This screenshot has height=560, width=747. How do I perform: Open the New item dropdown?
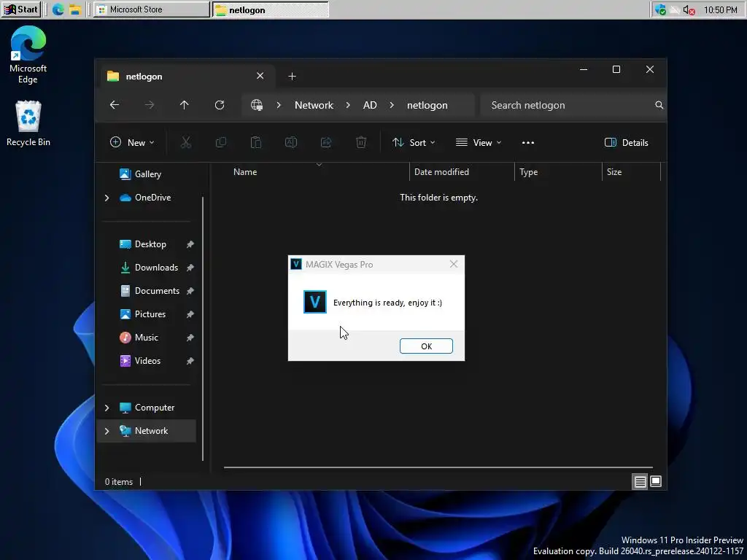pyautogui.click(x=132, y=142)
